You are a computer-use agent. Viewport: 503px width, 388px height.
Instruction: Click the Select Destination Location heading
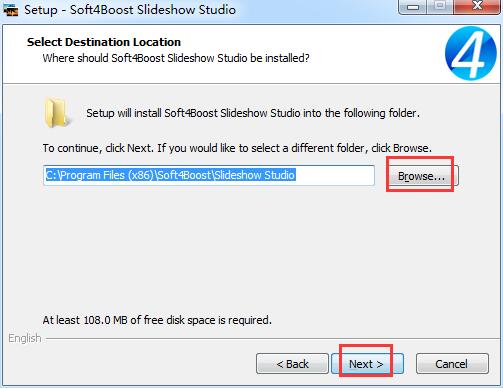(104, 42)
